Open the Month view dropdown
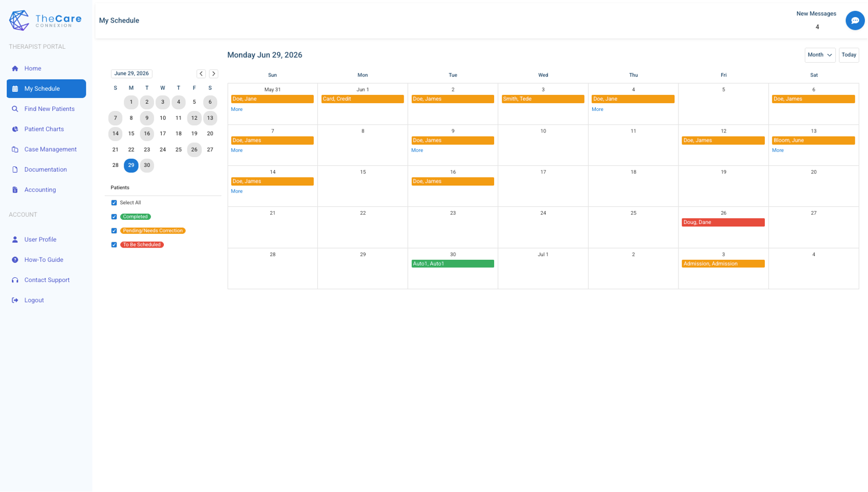Viewport: 868px width, 492px height. point(820,55)
